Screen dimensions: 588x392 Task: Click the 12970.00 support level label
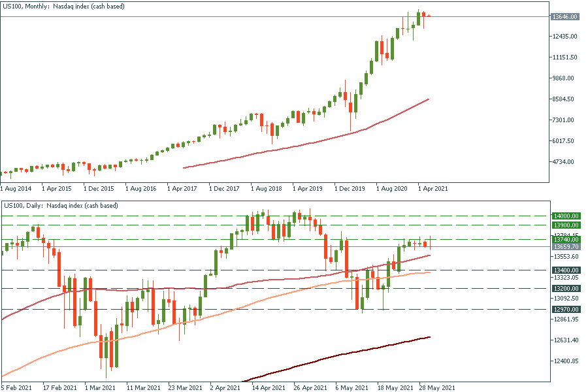(x=566, y=310)
